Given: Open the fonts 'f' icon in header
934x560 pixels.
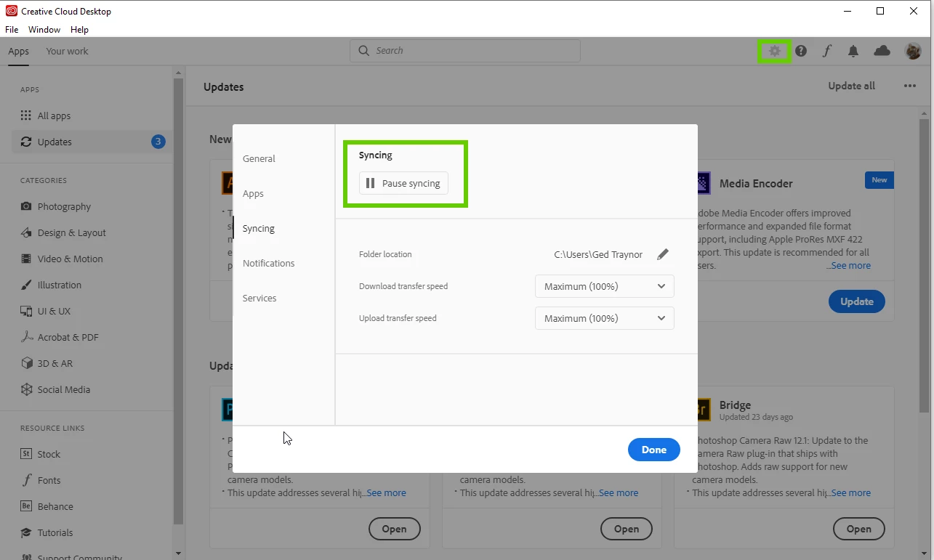Looking at the screenshot, I should (x=827, y=51).
